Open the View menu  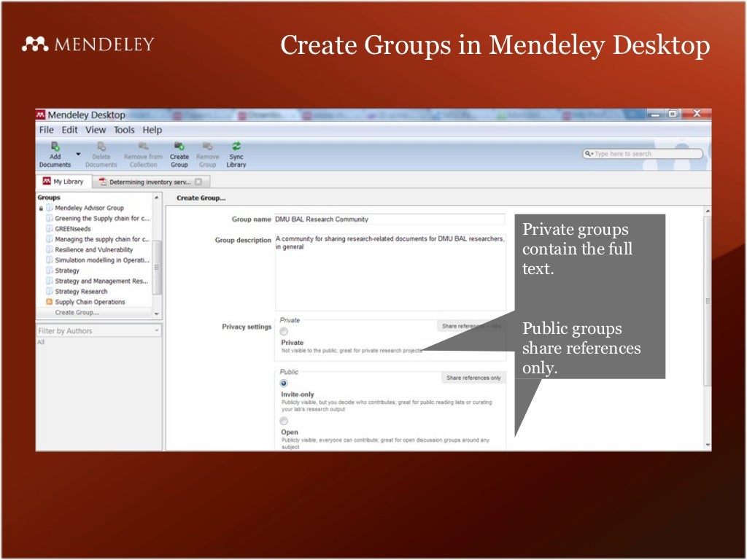pos(96,130)
